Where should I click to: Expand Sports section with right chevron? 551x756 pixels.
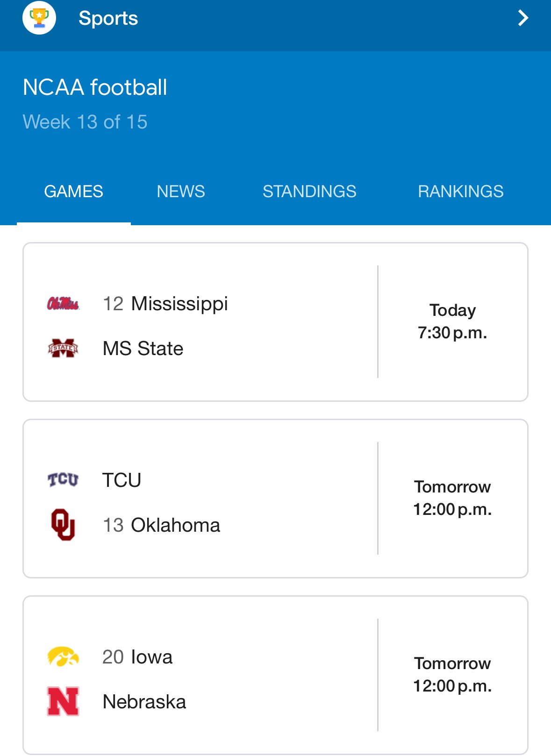click(x=523, y=18)
